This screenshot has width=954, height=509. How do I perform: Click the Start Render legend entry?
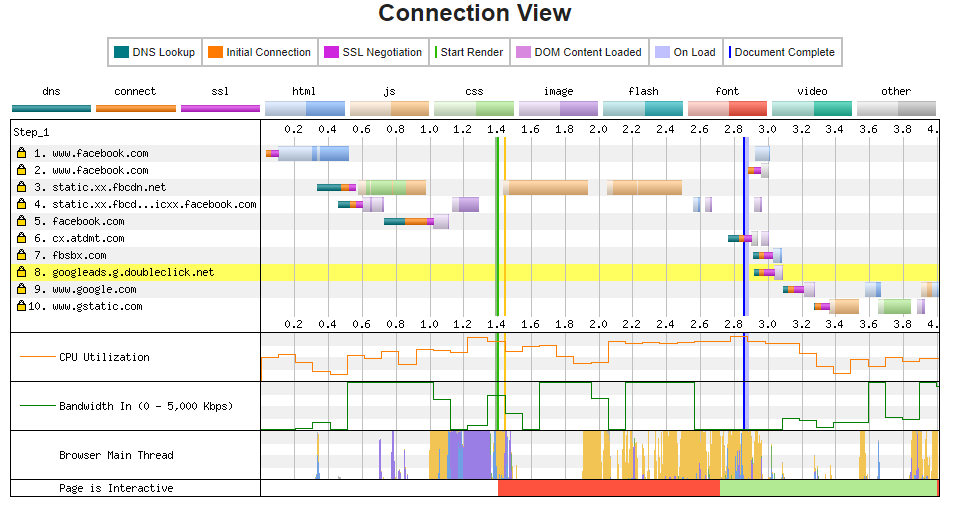pyautogui.click(x=469, y=52)
